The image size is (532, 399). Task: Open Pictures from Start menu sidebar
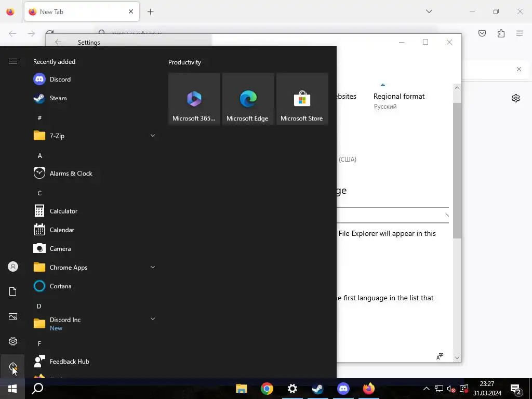tap(13, 316)
